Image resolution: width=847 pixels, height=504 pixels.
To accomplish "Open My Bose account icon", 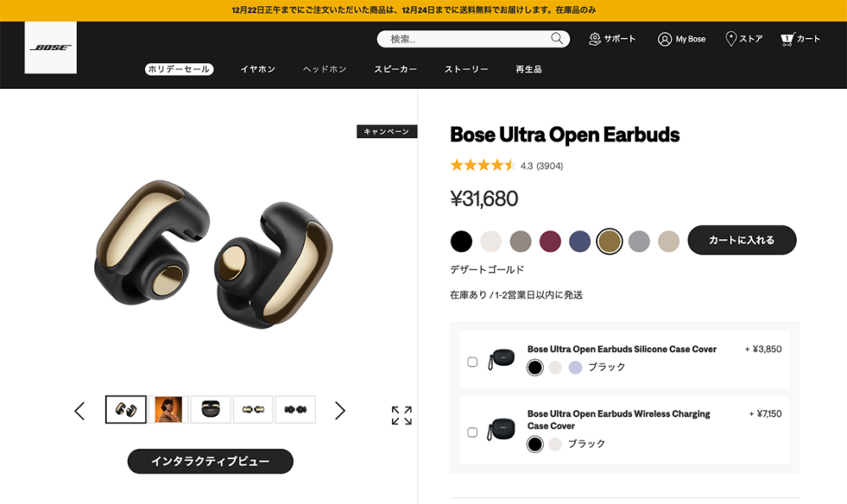I will click(664, 39).
